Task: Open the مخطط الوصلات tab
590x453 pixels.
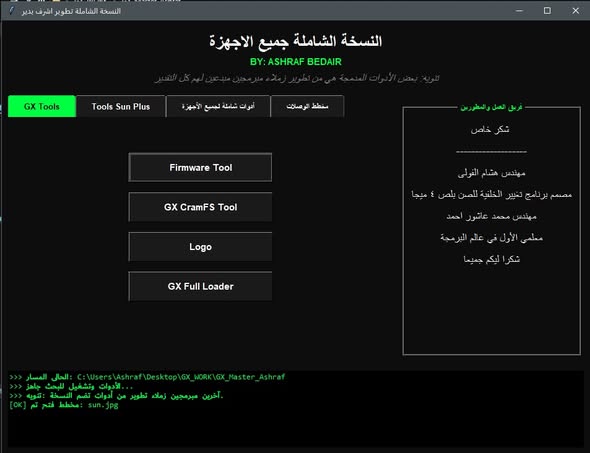Action: click(307, 106)
